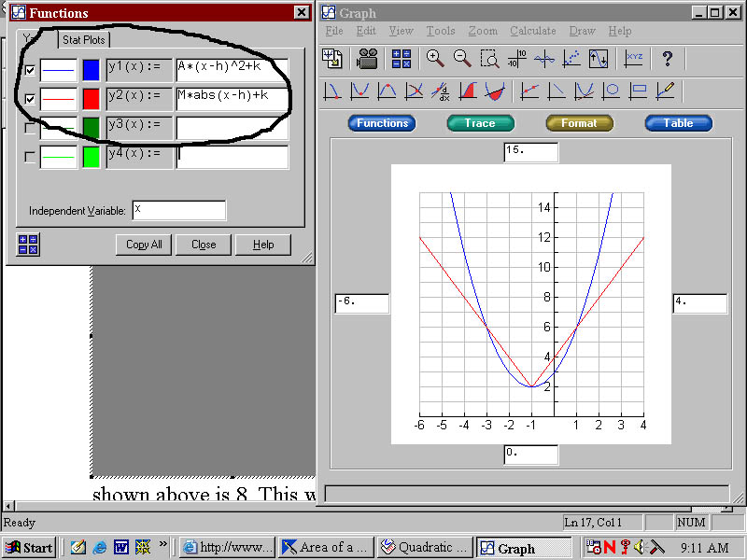747x560 pixels.
Task: Click the zoom in magnifier icon
Action: click(435, 59)
